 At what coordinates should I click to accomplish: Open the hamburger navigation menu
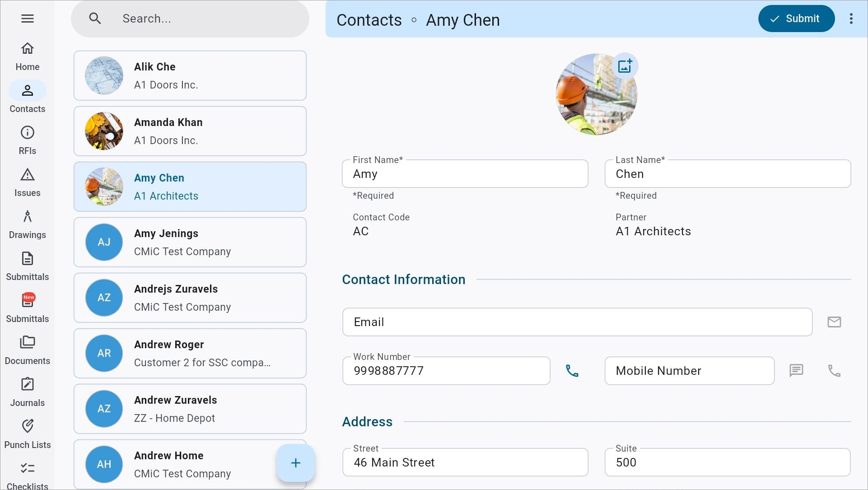(x=28, y=19)
